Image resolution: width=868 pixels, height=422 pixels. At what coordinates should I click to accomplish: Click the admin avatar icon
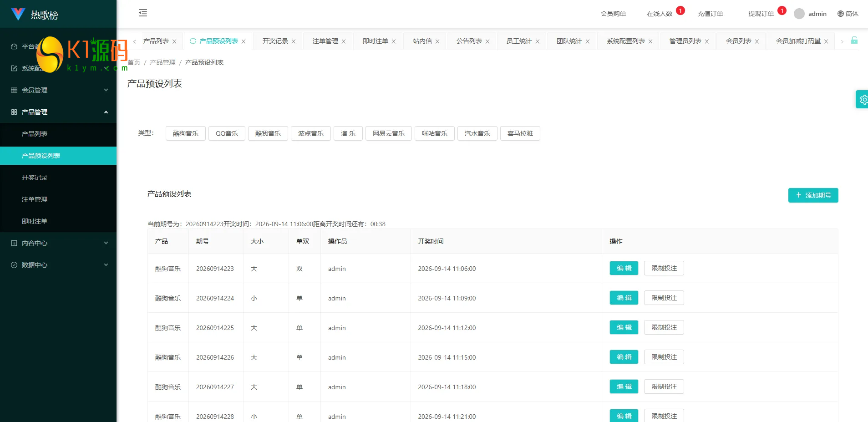pos(799,14)
